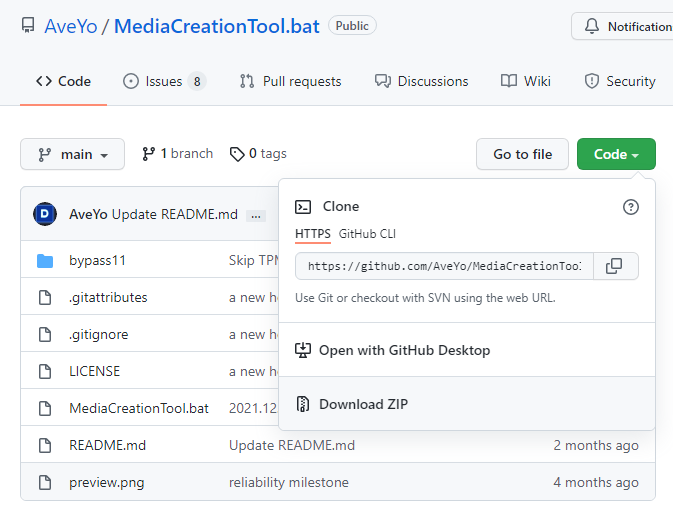Click the Clone section heading

tap(341, 206)
